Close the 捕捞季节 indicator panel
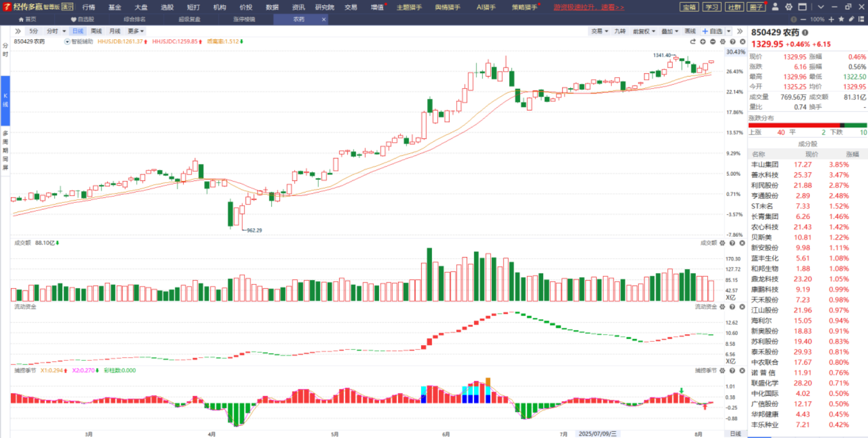This screenshot has width=868, height=438. pos(742,370)
